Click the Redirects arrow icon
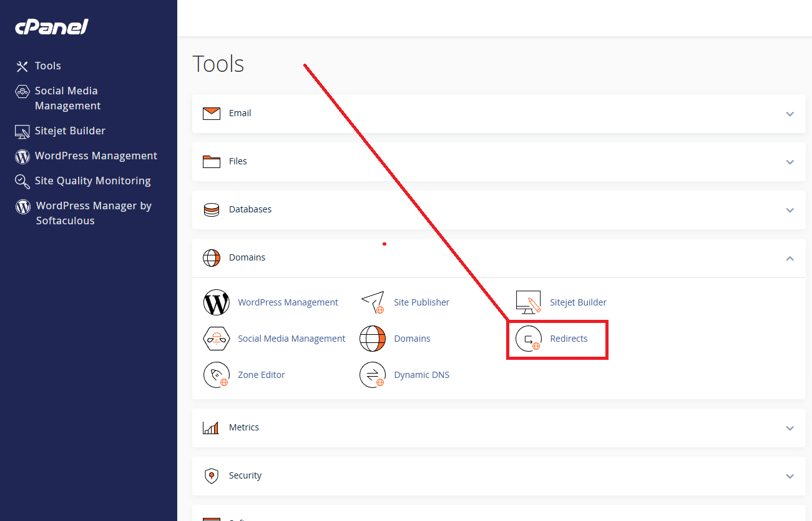This screenshot has width=812, height=521. click(x=529, y=339)
